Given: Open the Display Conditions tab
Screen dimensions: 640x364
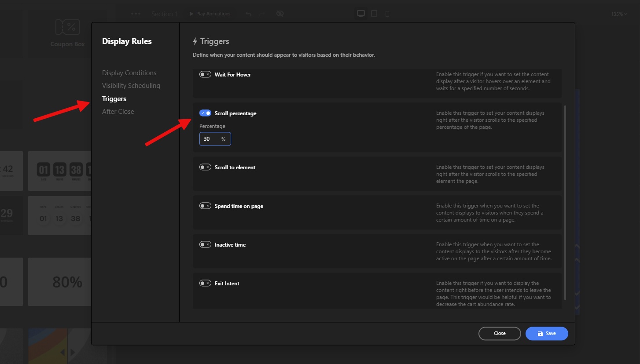Looking at the screenshot, I should coord(129,73).
